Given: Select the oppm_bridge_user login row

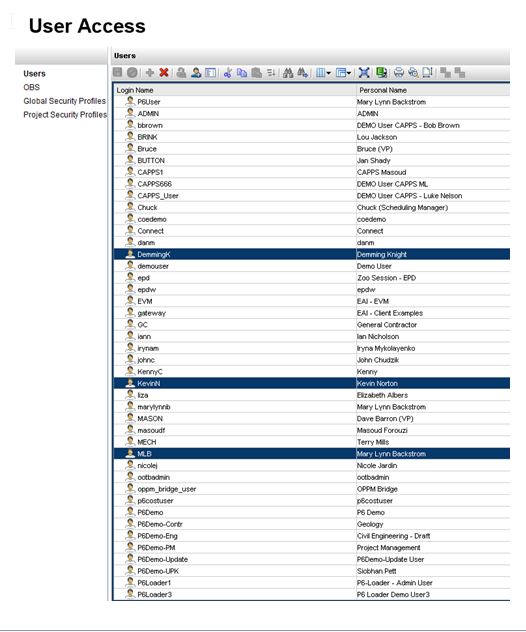Looking at the screenshot, I should pyautogui.click(x=311, y=489).
